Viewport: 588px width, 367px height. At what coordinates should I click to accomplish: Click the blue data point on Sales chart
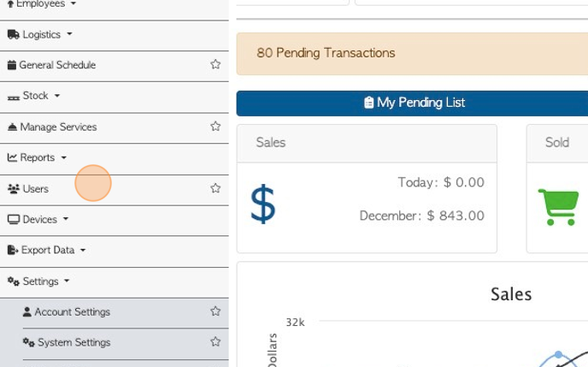point(558,355)
